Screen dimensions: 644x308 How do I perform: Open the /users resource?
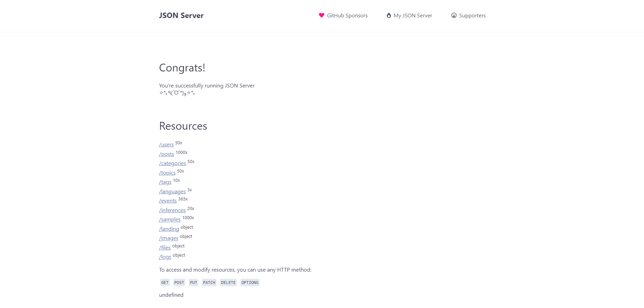pyautogui.click(x=166, y=145)
